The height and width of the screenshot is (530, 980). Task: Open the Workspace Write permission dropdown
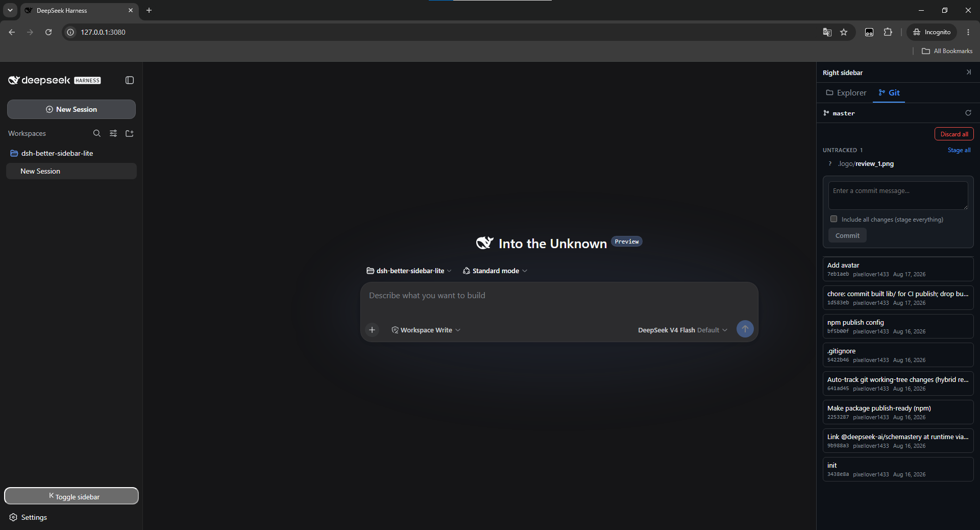coord(426,330)
